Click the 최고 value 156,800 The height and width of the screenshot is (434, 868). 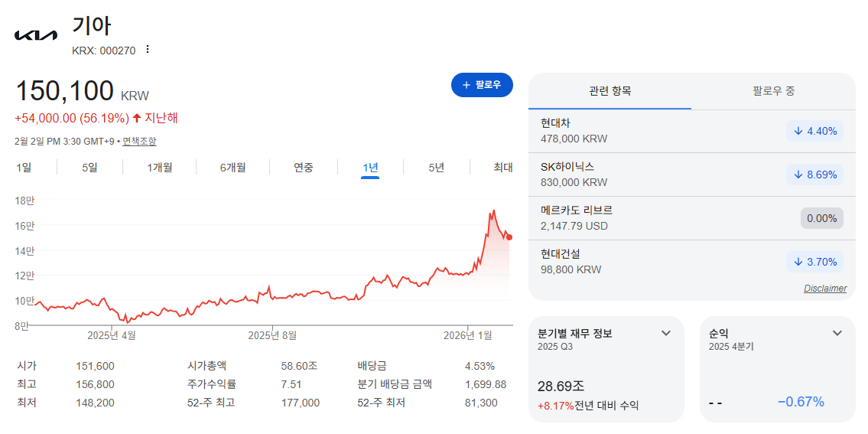(95, 385)
